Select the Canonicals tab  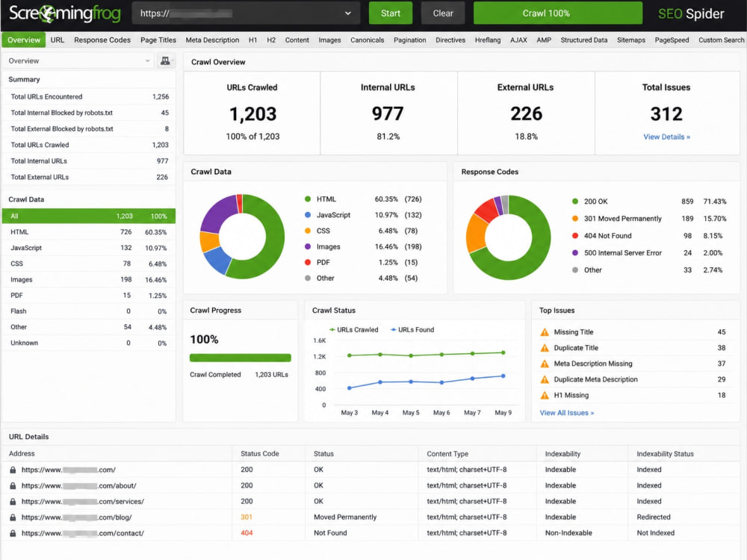coord(368,40)
